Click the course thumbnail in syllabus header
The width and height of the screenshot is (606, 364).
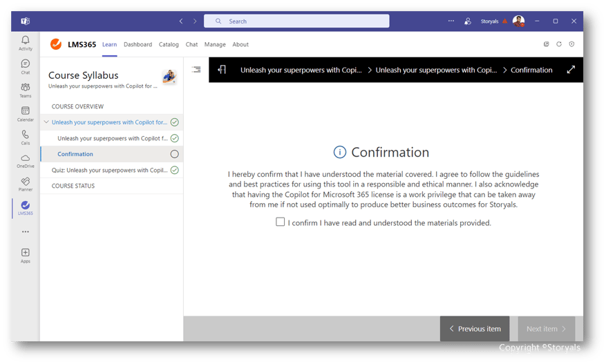coord(169,77)
